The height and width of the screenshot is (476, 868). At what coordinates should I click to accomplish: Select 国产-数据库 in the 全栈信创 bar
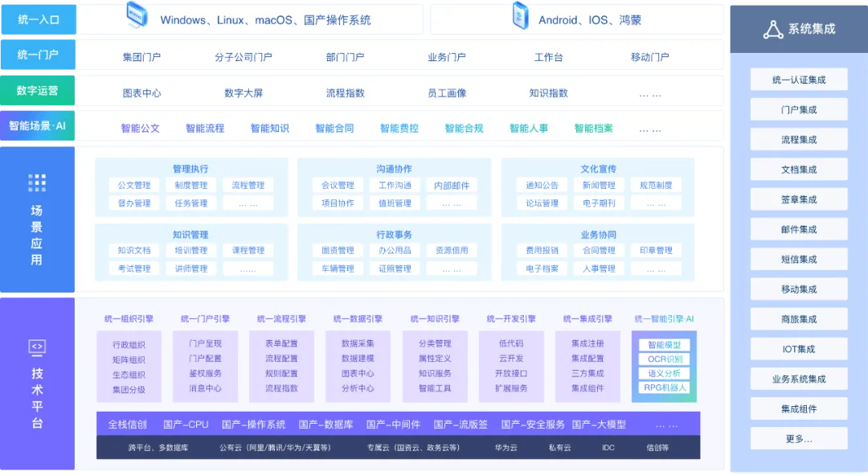325,425
